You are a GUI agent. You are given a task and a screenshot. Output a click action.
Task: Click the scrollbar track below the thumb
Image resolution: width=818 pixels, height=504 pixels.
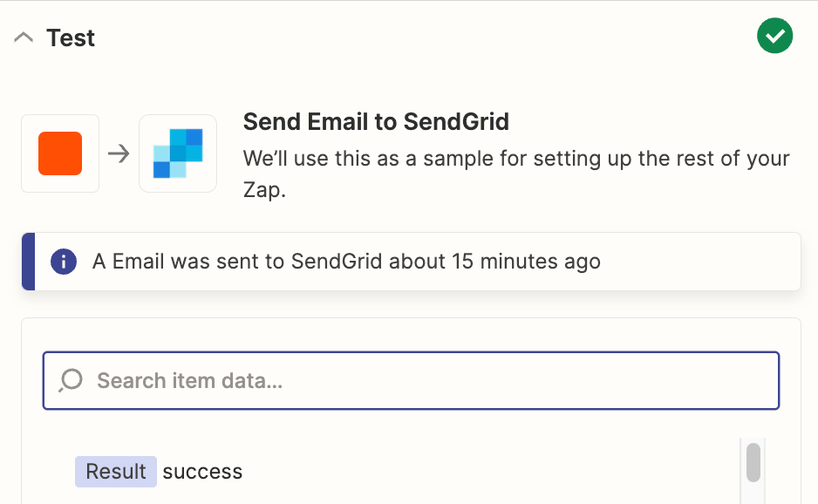(753, 494)
